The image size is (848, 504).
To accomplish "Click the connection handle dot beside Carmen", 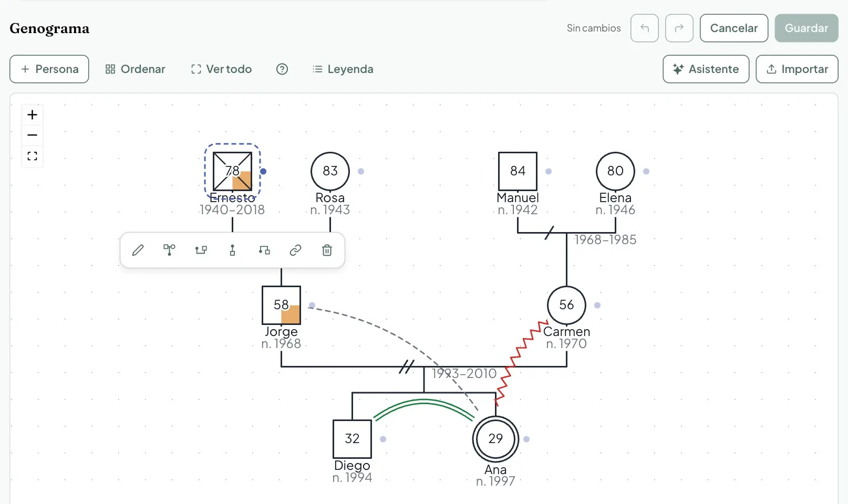I will coord(597,305).
